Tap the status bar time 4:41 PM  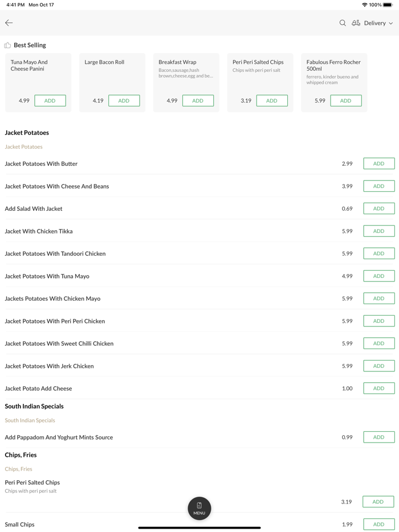click(x=15, y=5)
